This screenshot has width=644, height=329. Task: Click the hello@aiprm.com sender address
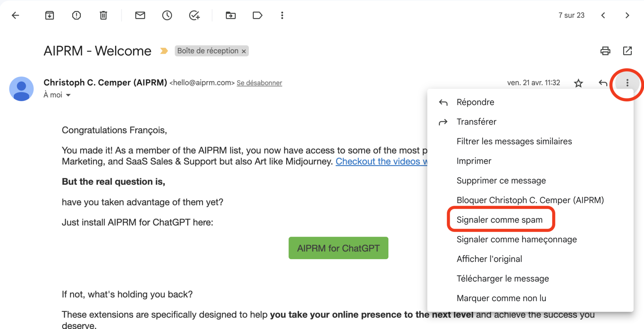(x=202, y=83)
